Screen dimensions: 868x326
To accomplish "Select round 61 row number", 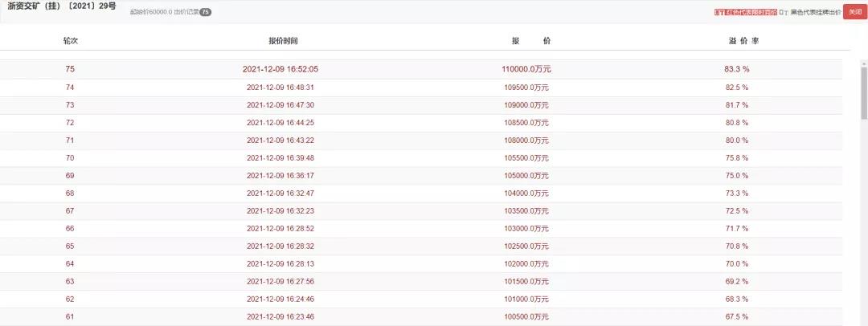I will point(70,317).
